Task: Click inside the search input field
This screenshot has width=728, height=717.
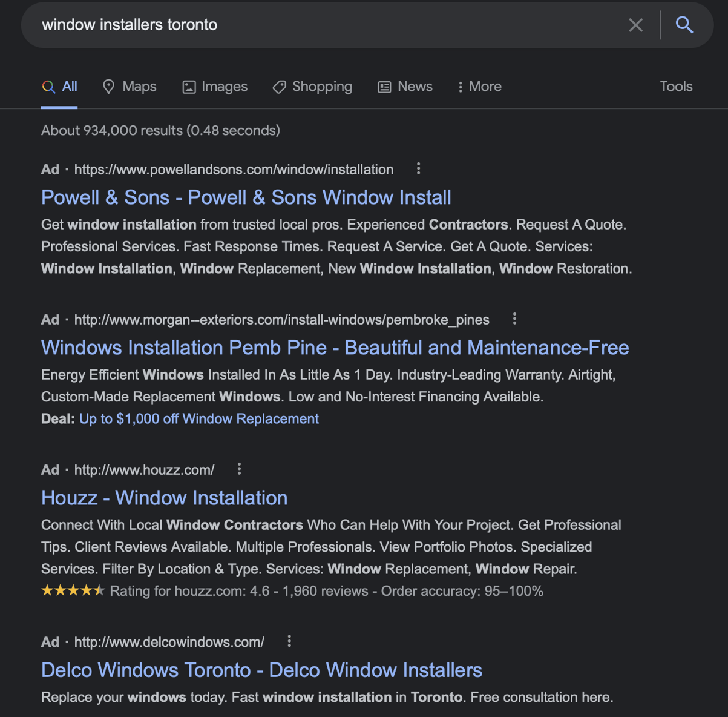Action: (x=242, y=25)
